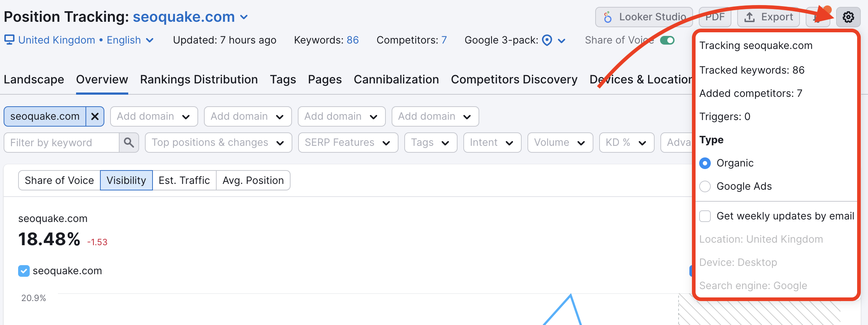Click the Export button
The height and width of the screenshot is (325, 868).
coord(768,17)
